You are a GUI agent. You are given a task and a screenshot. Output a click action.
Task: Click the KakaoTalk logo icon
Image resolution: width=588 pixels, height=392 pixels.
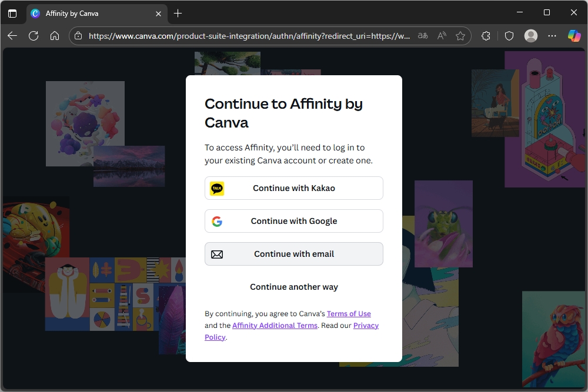[217, 188]
